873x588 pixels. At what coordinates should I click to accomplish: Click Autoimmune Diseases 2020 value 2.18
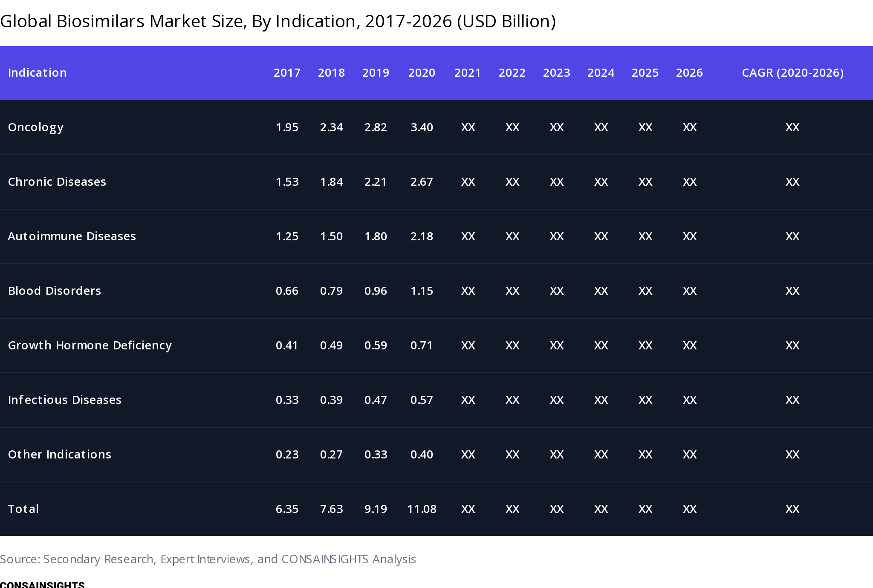(x=422, y=236)
